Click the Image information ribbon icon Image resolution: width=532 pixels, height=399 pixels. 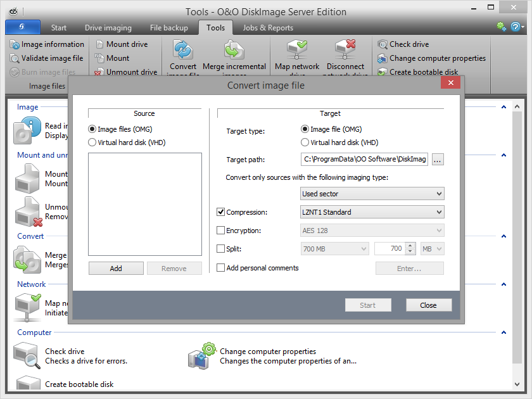tap(15, 44)
